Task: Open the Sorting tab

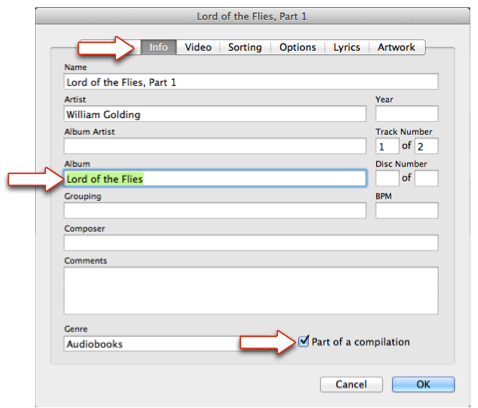Action: (x=245, y=47)
